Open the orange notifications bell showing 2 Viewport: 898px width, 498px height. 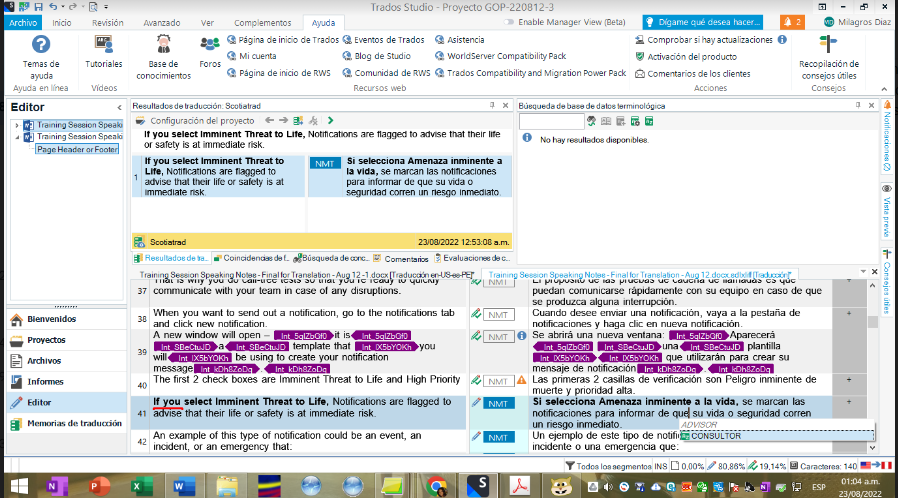tap(793, 22)
